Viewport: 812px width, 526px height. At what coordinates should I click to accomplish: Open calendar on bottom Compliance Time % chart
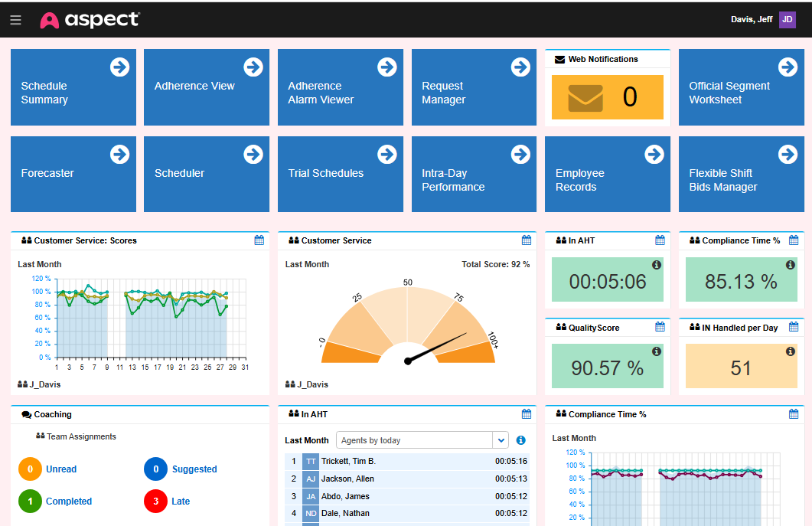point(793,413)
